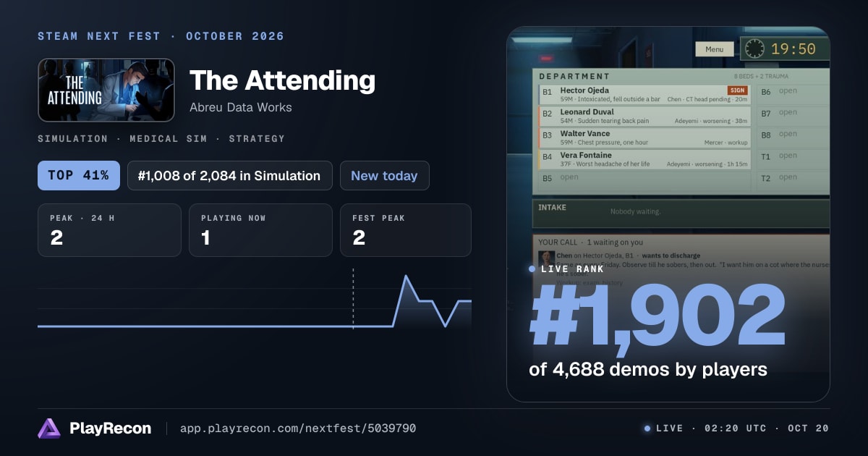Open the Peak 24 H stat card
This screenshot has height=456, width=868.
[109, 230]
